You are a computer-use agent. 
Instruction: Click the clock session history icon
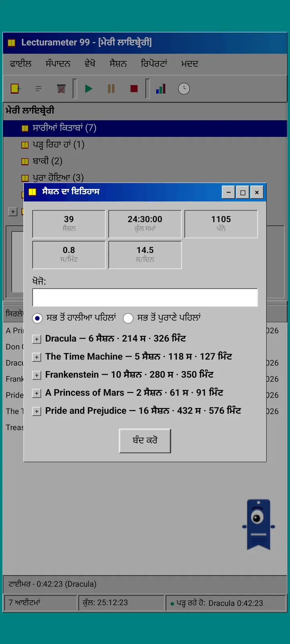[x=184, y=89]
